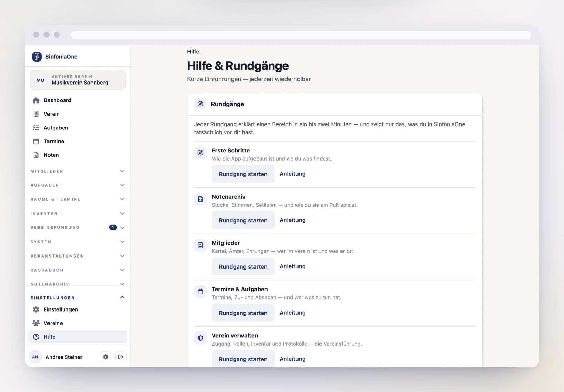Expand the Veranstaltungen section
Viewport: 564px width, 392px height.
click(78, 256)
